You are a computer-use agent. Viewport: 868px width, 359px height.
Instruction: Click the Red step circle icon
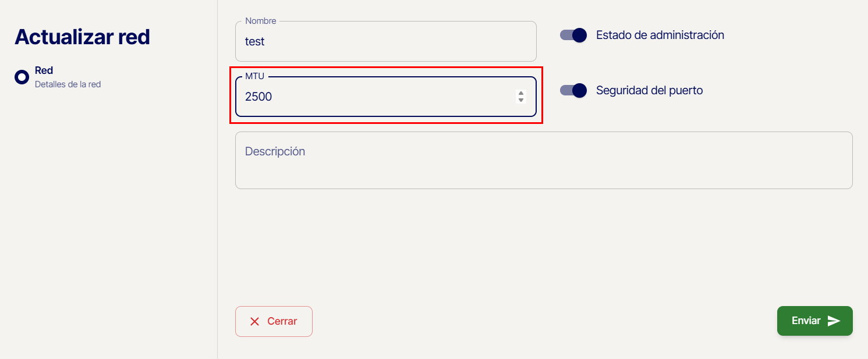click(22, 77)
